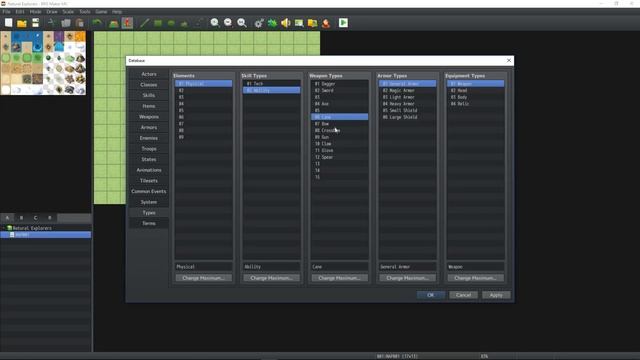Select tileset tab B

[x=21, y=218]
